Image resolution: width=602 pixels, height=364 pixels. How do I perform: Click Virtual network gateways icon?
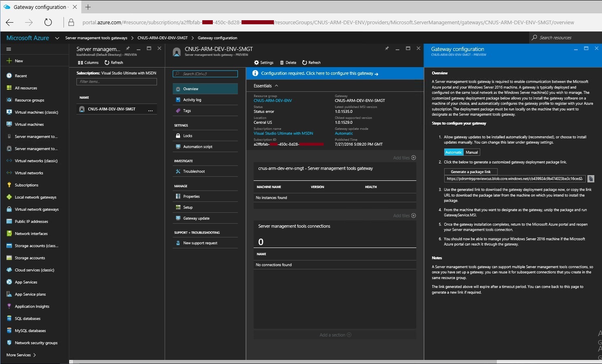click(x=9, y=209)
